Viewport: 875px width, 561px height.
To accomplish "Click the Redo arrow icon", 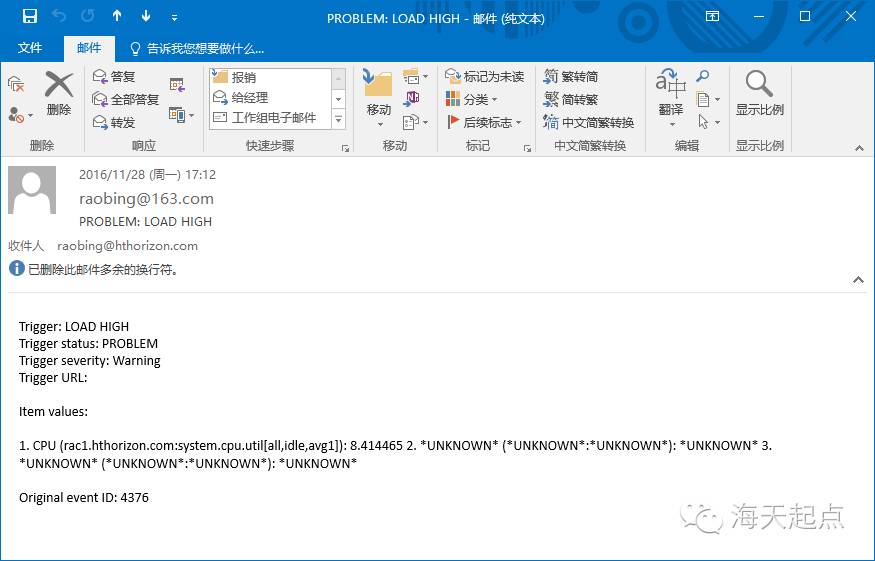I will point(88,16).
